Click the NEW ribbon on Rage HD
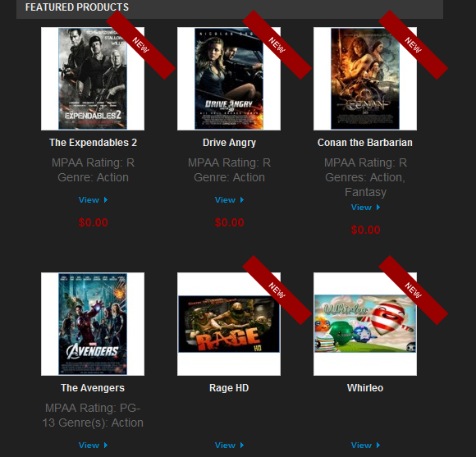 pyautogui.click(x=277, y=290)
